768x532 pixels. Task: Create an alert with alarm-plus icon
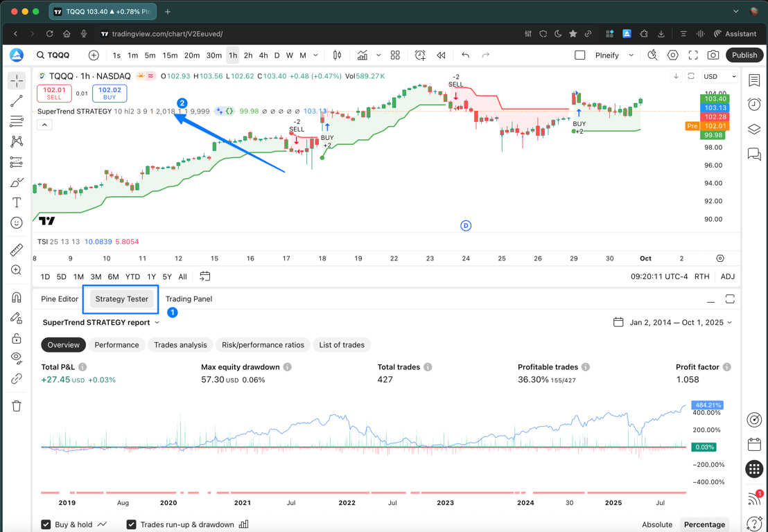[x=420, y=55]
